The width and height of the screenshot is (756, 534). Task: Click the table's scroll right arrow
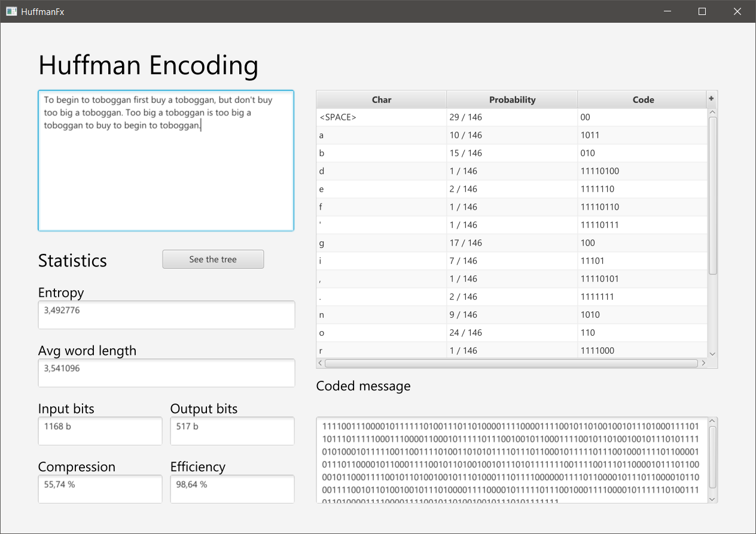pyautogui.click(x=703, y=363)
